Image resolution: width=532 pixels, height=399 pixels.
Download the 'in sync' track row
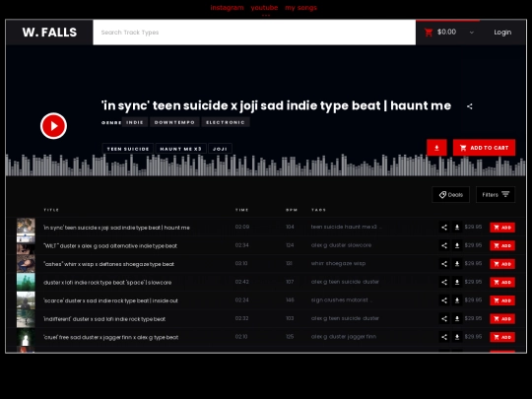(x=457, y=228)
